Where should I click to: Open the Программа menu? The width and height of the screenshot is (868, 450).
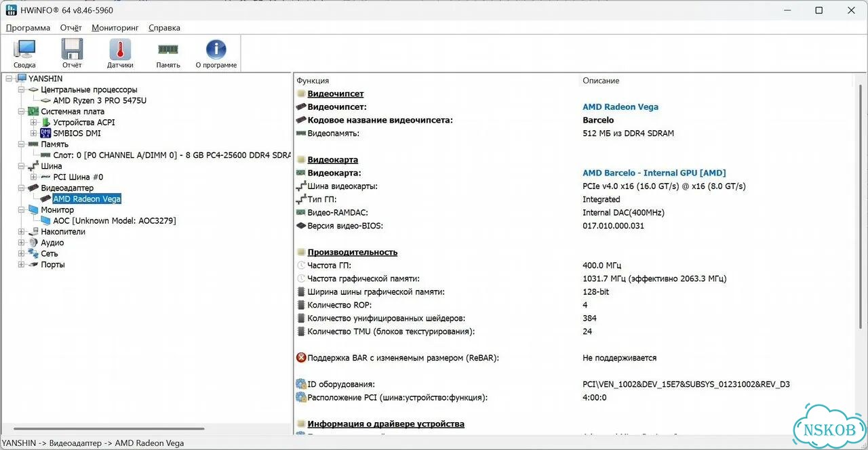tap(28, 28)
